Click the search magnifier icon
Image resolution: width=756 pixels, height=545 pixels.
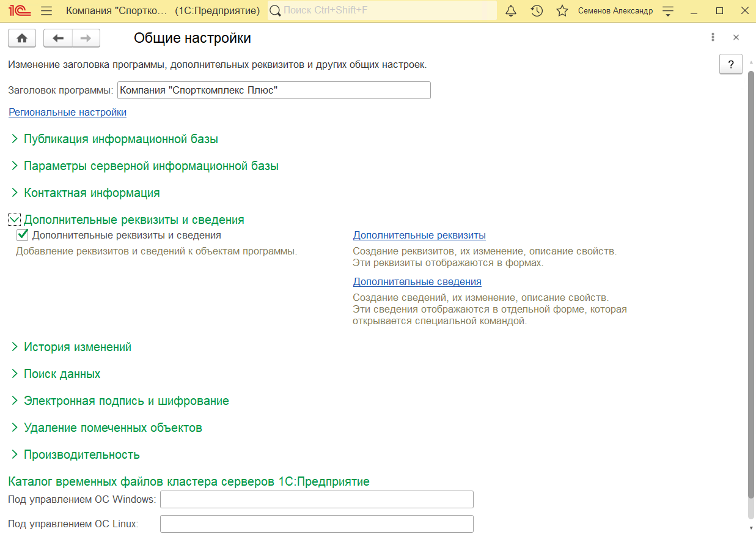[276, 10]
